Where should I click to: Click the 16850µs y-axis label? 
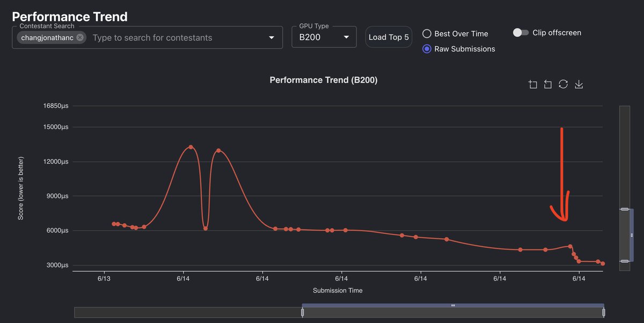[x=56, y=106]
